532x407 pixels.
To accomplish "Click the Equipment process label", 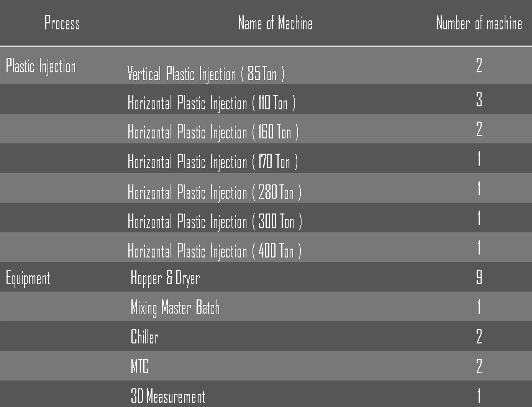I will [x=28, y=278].
